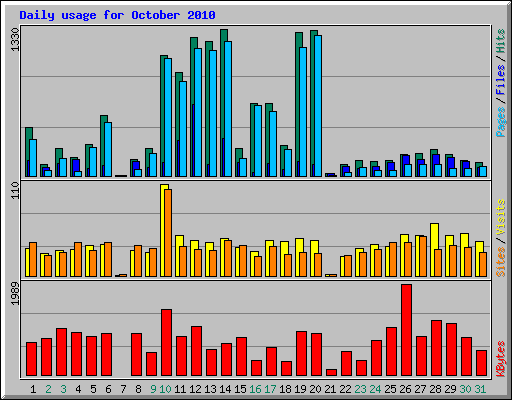Click day label 10 on x-axis
This screenshot has height=400, width=512.
point(165,389)
